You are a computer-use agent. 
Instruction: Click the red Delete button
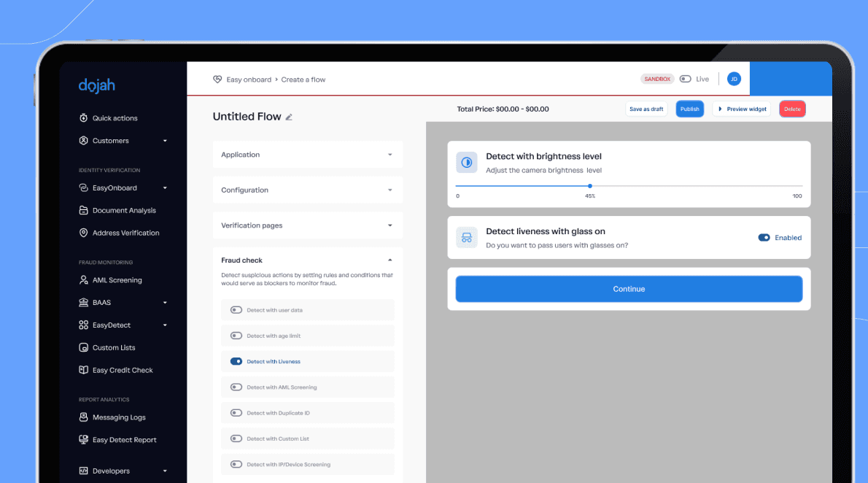tap(792, 109)
